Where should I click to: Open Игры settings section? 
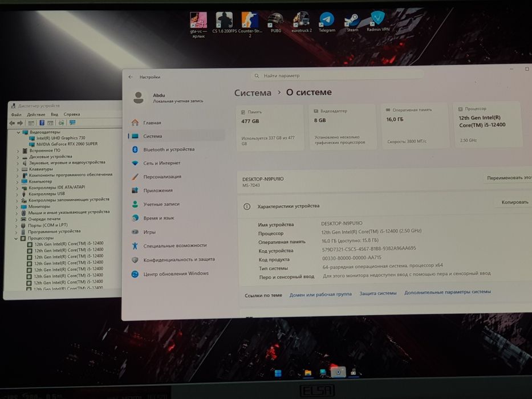pyautogui.click(x=149, y=232)
